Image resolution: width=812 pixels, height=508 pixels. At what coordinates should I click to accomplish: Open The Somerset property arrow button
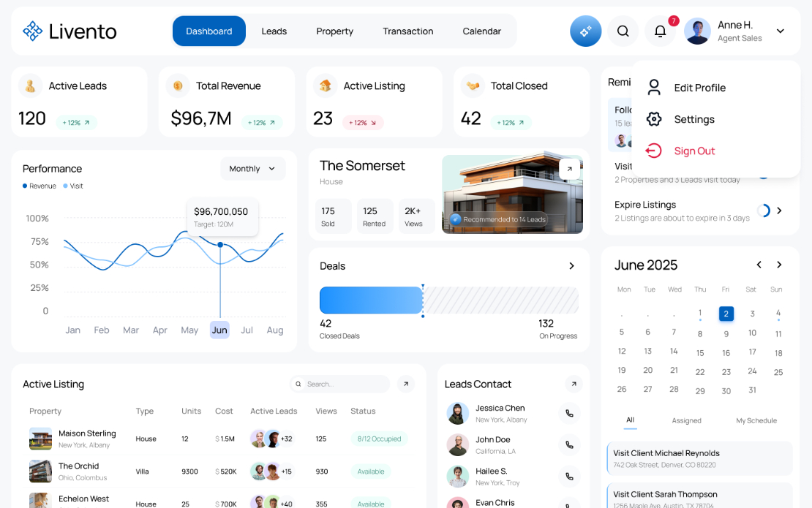pyautogui.click(x=569, y=169)
